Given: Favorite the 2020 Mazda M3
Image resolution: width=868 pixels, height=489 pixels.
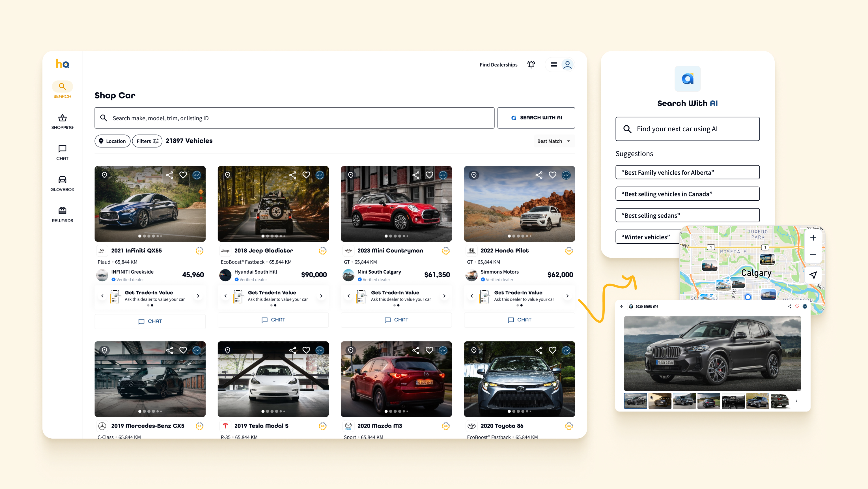Looking at the screenshot, I should (x=429, y=350).
